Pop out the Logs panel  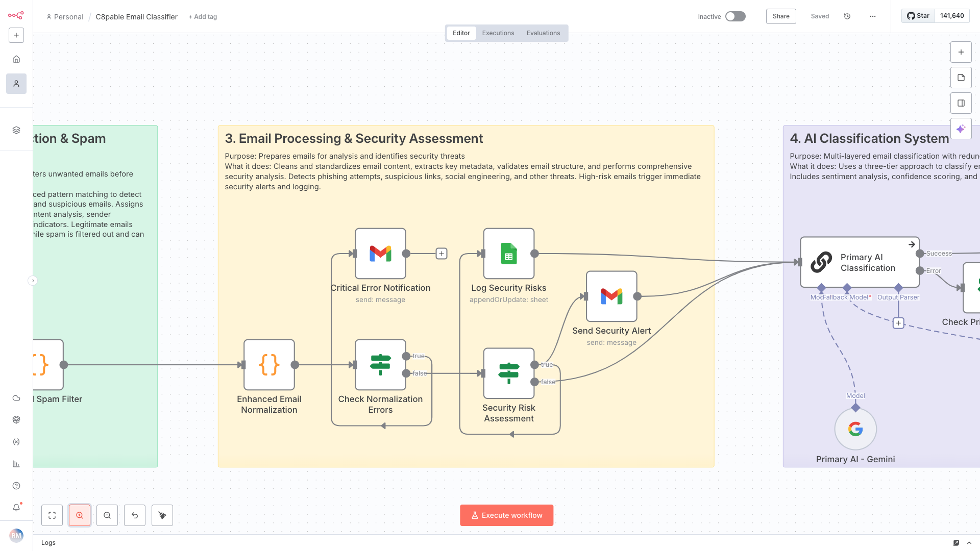coord(956,543)
